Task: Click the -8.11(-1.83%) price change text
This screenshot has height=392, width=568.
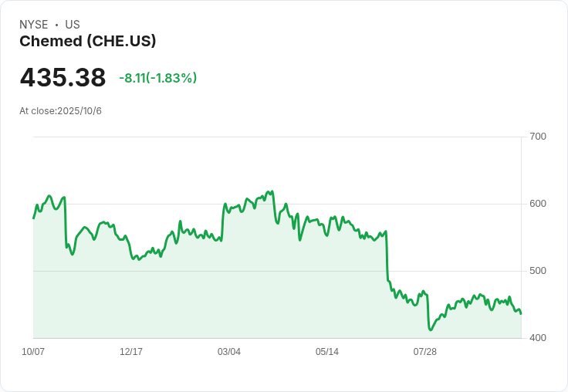Action: [x=158, y=78]
